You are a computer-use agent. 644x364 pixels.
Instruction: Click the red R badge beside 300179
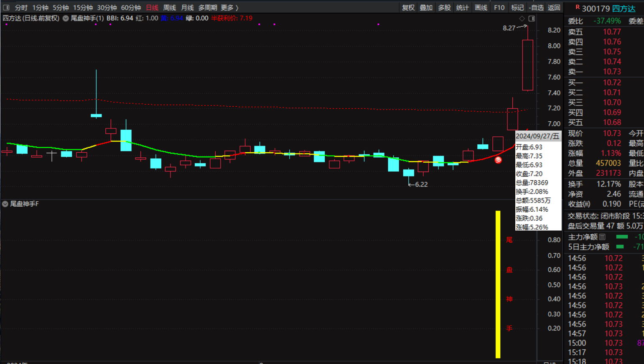577,8
